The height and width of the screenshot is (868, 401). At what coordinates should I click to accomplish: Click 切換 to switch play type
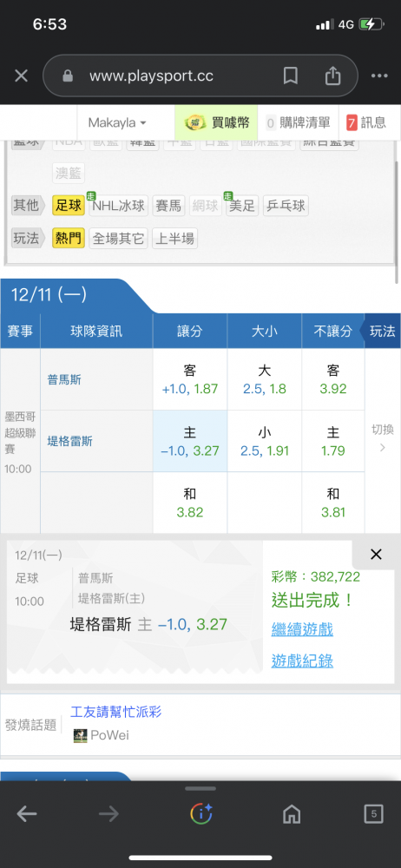[383, 437]
